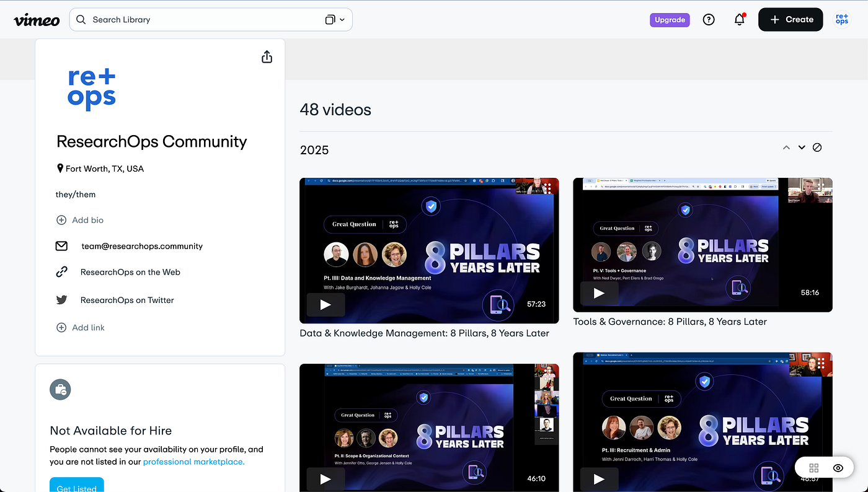868x492 pixels.
Task: Open Tools & Governance title link
Action: click(670, 322)
